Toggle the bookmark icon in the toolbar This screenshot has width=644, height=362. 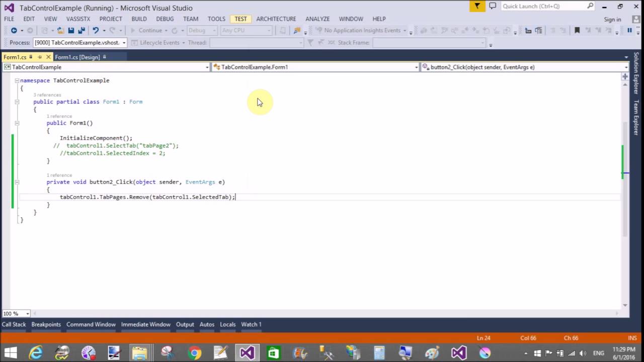(x=577, y=30)
